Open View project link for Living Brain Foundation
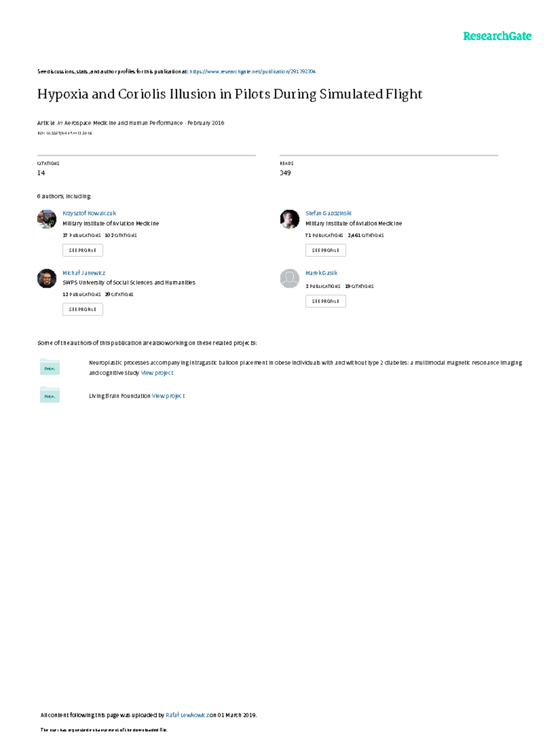 168,396
